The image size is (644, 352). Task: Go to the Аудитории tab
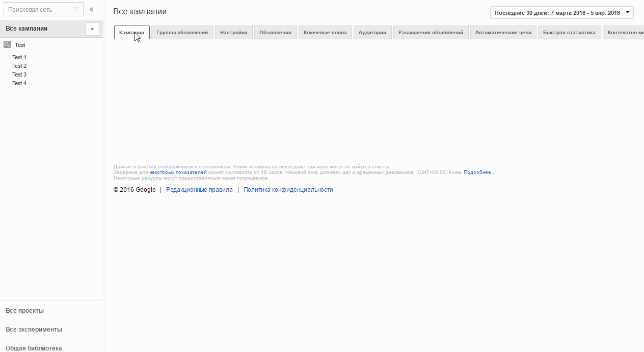pyautogui.click(x=372, y=33)
